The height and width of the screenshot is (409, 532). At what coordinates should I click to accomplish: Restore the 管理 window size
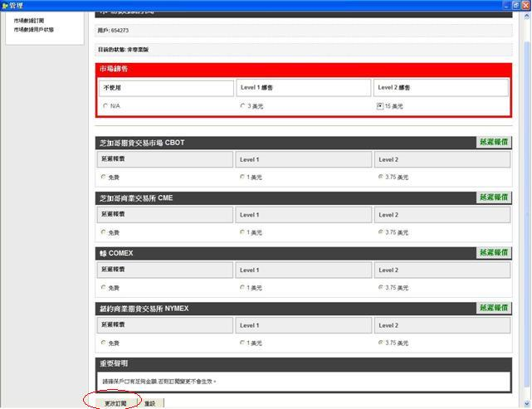(516, 6)
